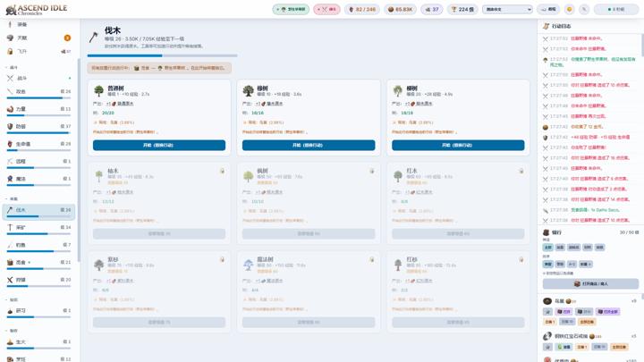
Task: Open 战斗 combat with crossed swords icon
Action: coord(38,78)
